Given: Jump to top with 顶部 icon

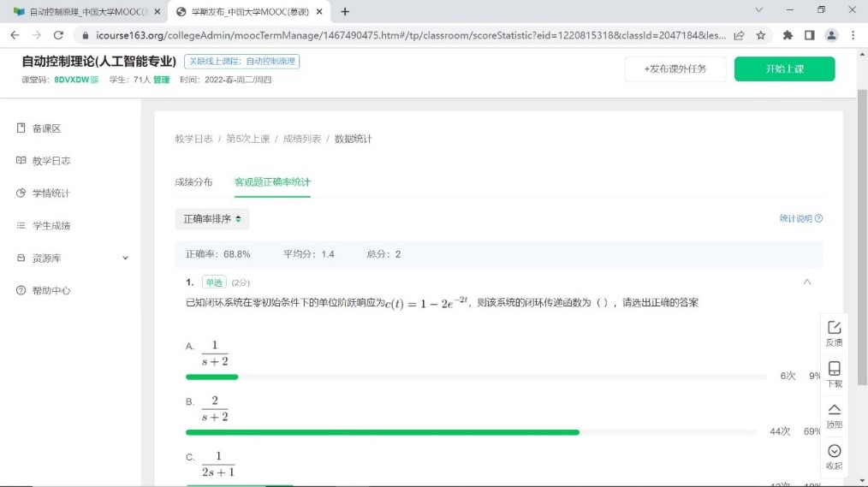Looking at the screenshot, I should (x=834, y=411).
